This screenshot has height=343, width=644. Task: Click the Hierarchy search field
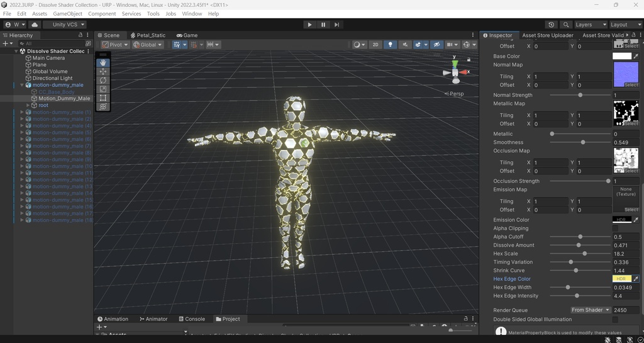(51, 43)
